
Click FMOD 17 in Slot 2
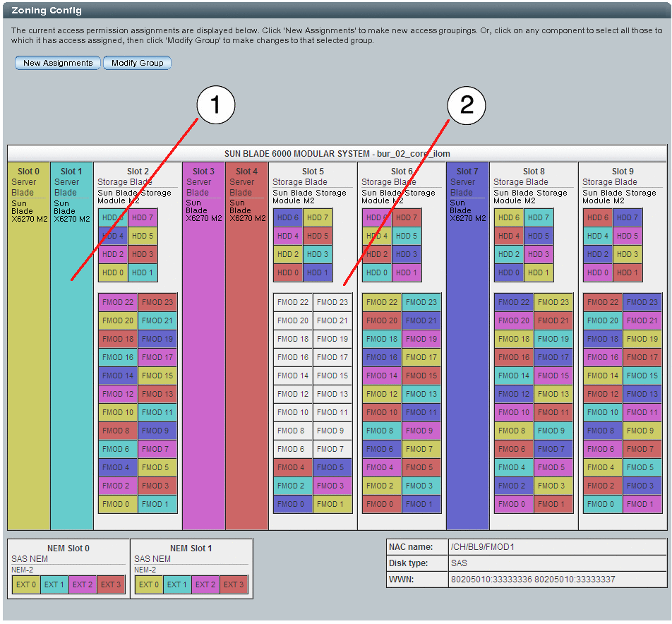point(157,357)
